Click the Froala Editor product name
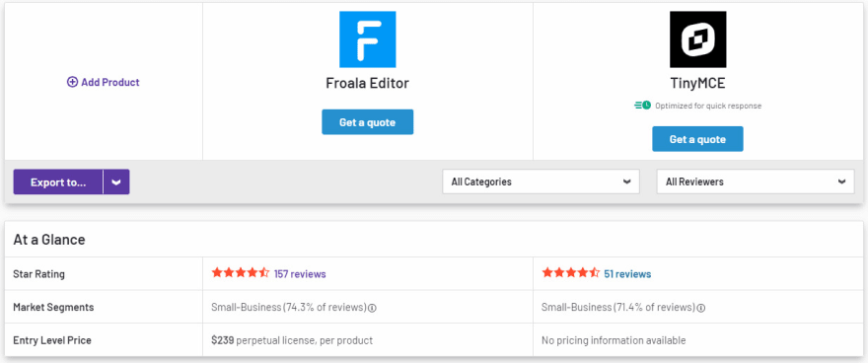868x363 pixels. point(368,84)
